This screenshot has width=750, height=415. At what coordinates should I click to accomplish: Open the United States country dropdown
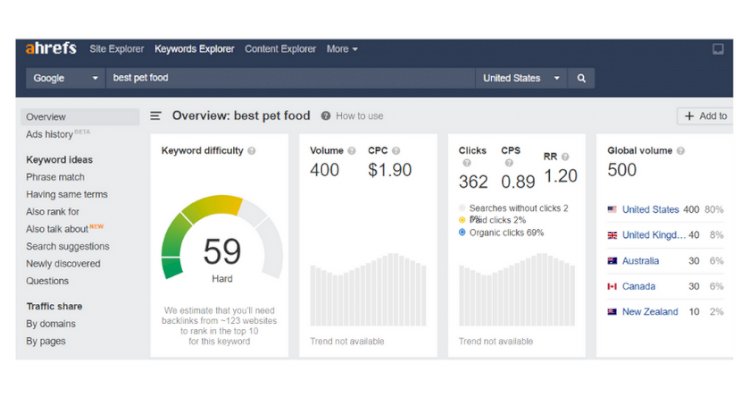pyautogui.click(x=521, y=78)
